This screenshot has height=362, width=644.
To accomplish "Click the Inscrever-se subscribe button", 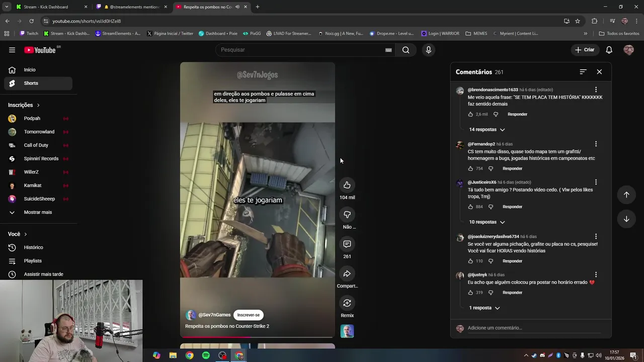I will pyautogui.click(x=249, y=315).
